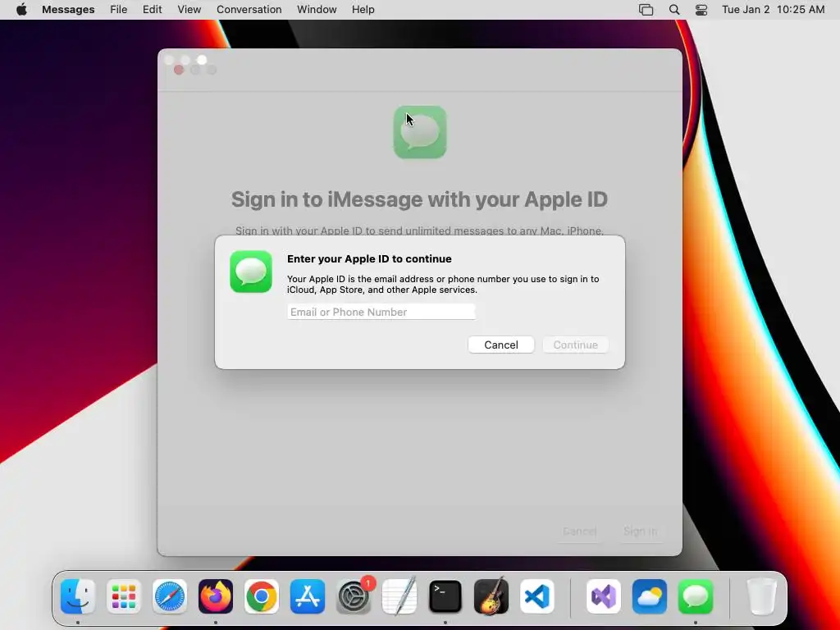Click the Continue button
Image resolution: width=840 pixels, height=630 pixels.
pyautogui.click(x=575, y=345)
